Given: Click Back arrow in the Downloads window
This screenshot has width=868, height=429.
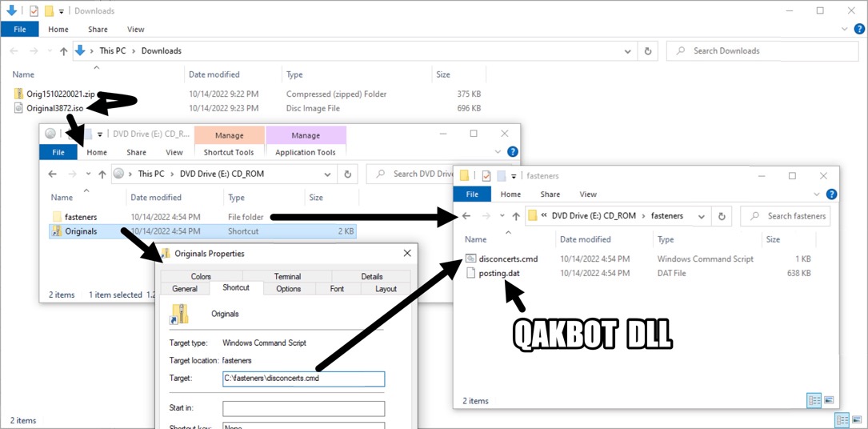Looking at the screenshot, I should click(14, 51).
